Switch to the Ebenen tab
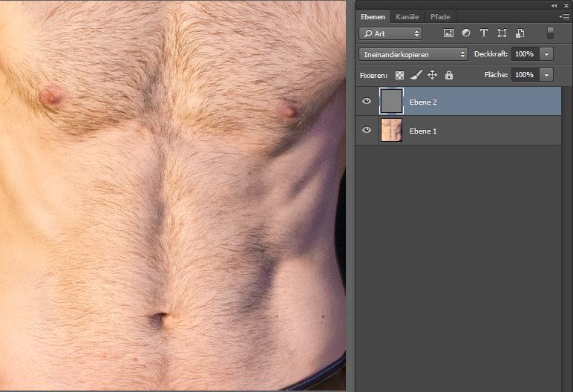573x392 pixels. pos(373,17)
